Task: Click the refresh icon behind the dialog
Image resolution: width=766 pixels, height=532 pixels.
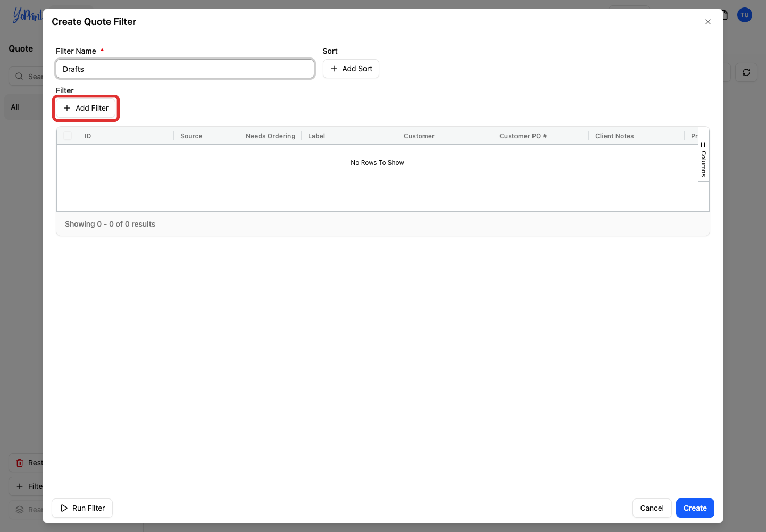Action: click(746, 72)
